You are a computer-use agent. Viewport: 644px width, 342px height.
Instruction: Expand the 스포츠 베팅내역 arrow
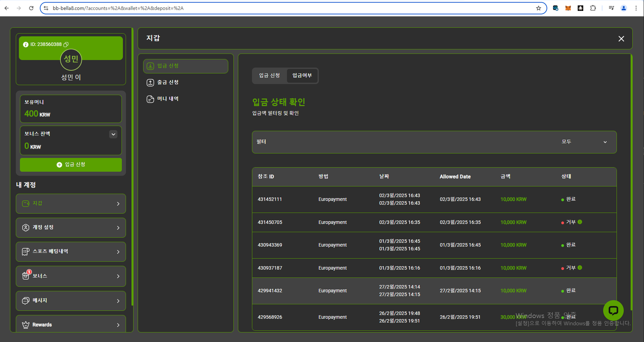click(x=118, y=252)
